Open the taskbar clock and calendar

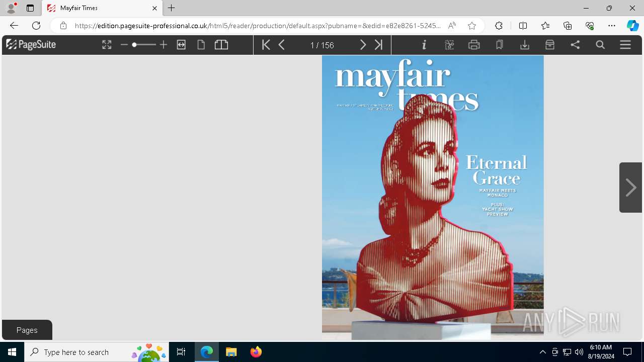coord(601,352)
